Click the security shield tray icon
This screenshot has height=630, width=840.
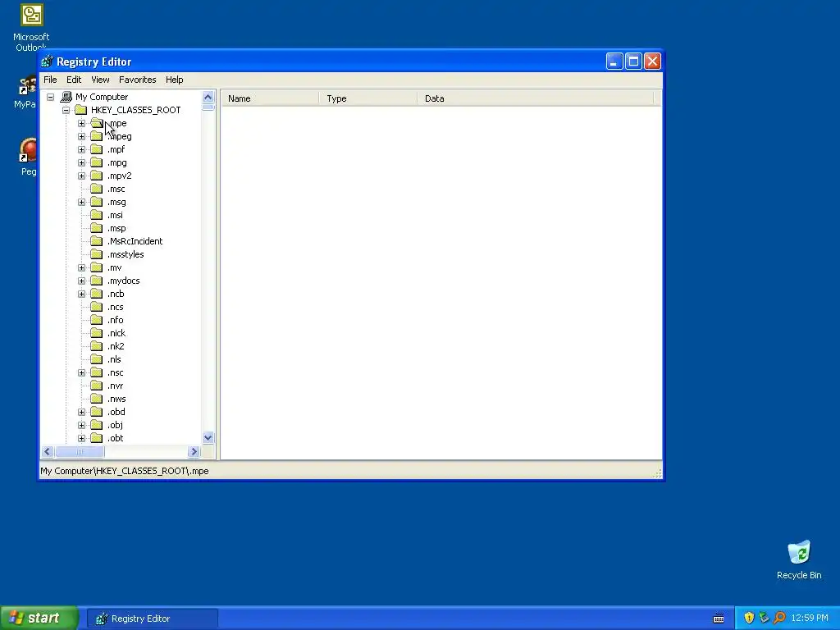coord(749,619)
